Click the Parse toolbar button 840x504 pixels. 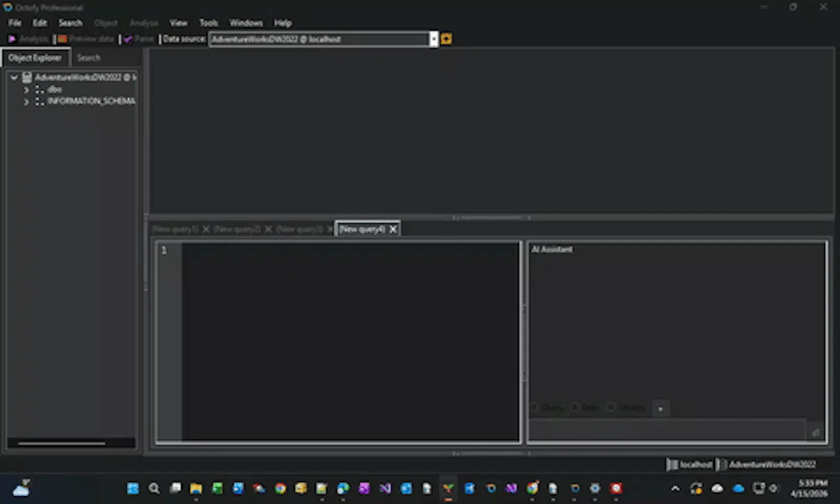pyautogui.click(x=139, y=39)
